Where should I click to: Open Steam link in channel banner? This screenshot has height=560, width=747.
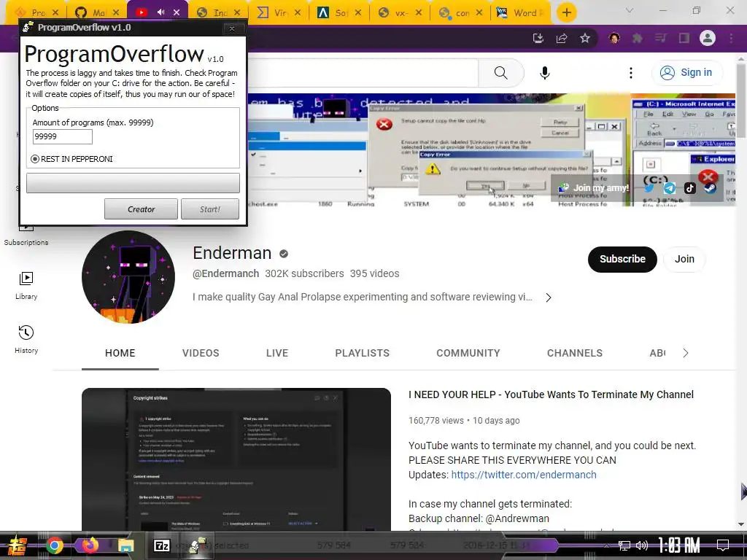(711, 188)
